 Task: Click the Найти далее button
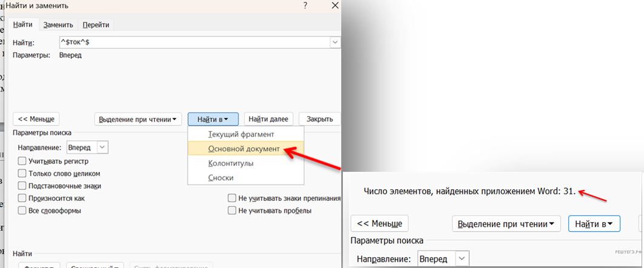point(270,119)
